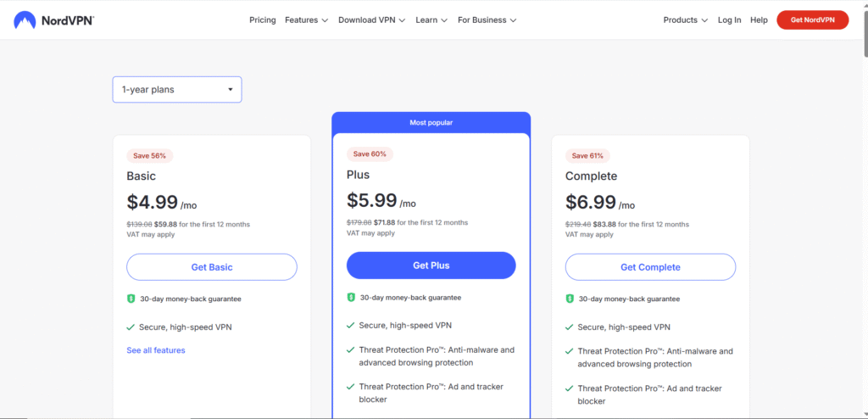Click the crossed-out $139.08 price
The height and width of the screenshot is (419, 868).
coord(140,225)
